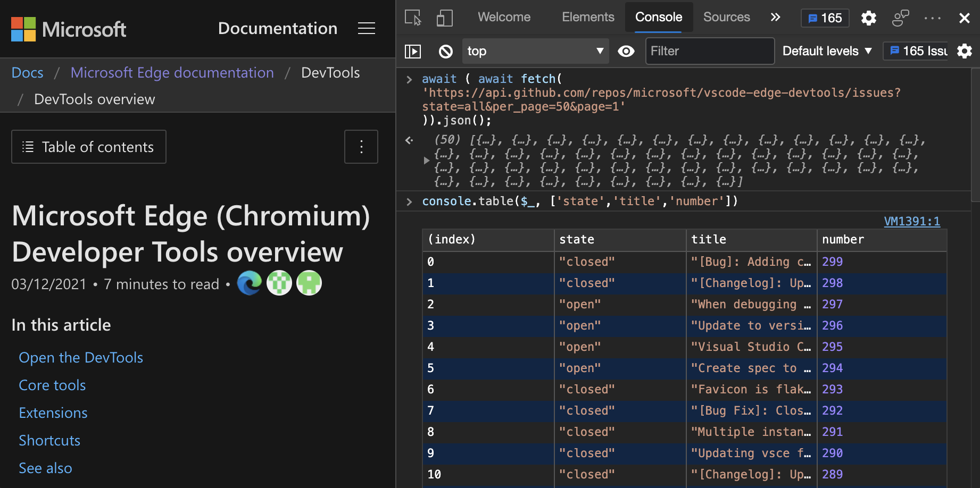Click the third contributor avatar
The height and width of the screenshot is (488, 980).
pos(309,283)
